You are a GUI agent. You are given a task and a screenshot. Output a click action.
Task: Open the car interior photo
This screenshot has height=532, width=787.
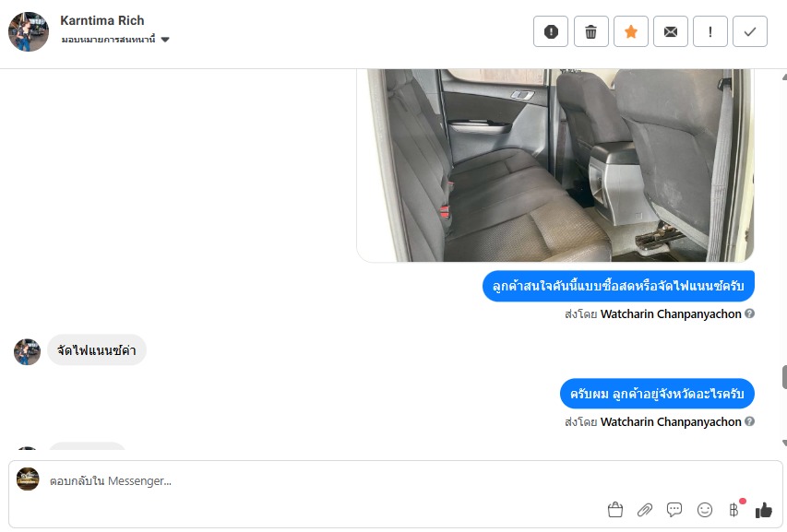[555, 165]
